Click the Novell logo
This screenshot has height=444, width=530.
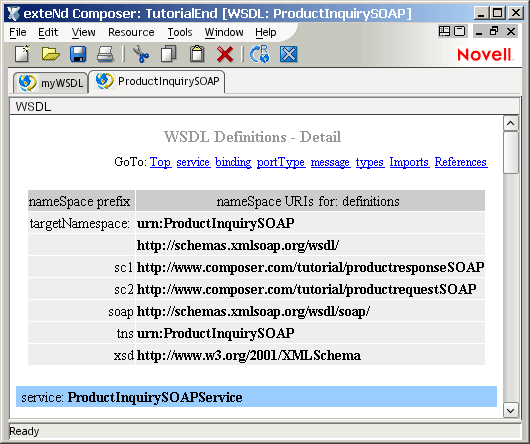(485, 55)
